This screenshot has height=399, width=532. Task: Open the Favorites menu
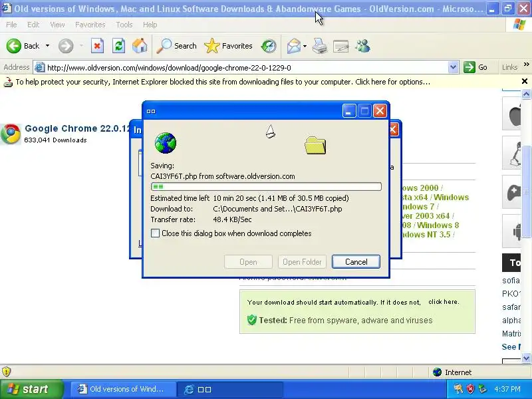pyautogui.click(x=90, y=25)
